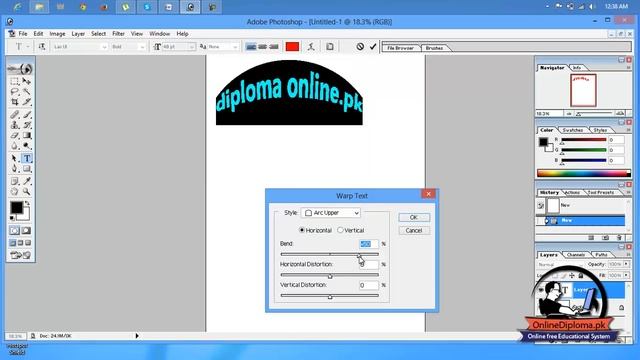Click OK in Warp Text dialog
The image size is (640, 360).
tap(414, 218)
